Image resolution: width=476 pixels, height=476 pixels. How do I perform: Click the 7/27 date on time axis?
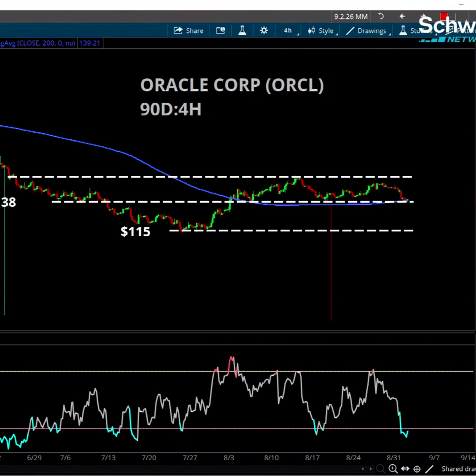(x=190, y=458)
